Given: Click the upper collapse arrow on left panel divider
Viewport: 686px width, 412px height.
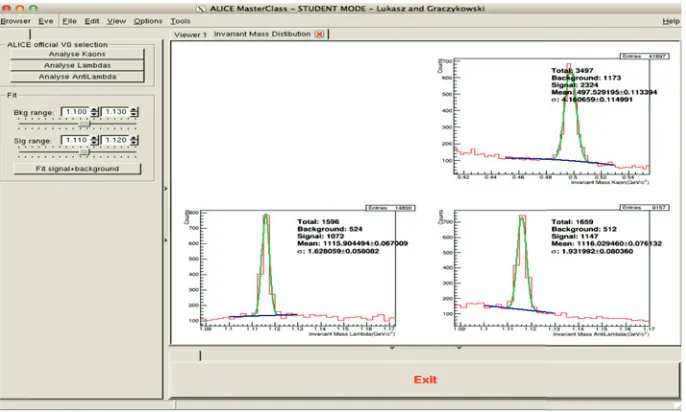Looking at the screenshot, I should click(x=166, y=189).
